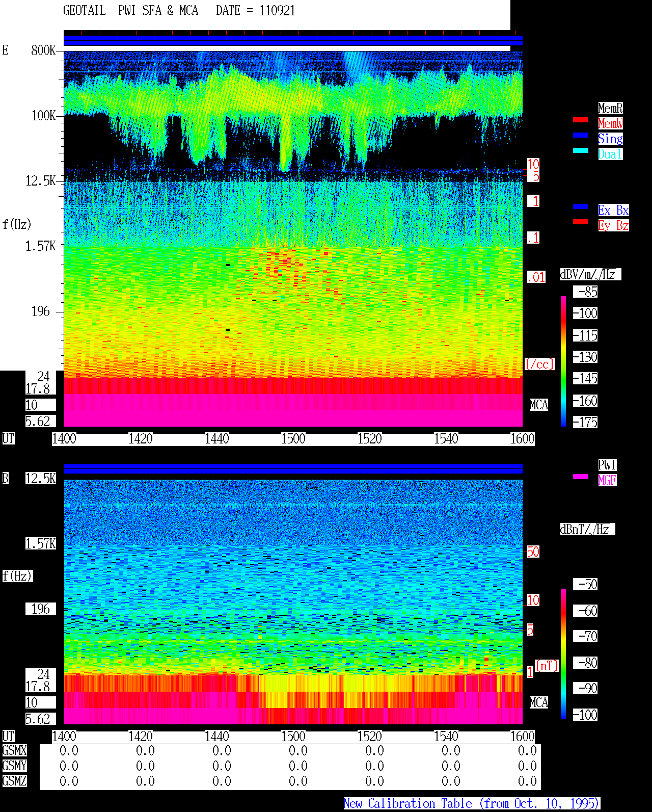
Task: Click the magenta MGF legend swatch
Action: [581, 477]
